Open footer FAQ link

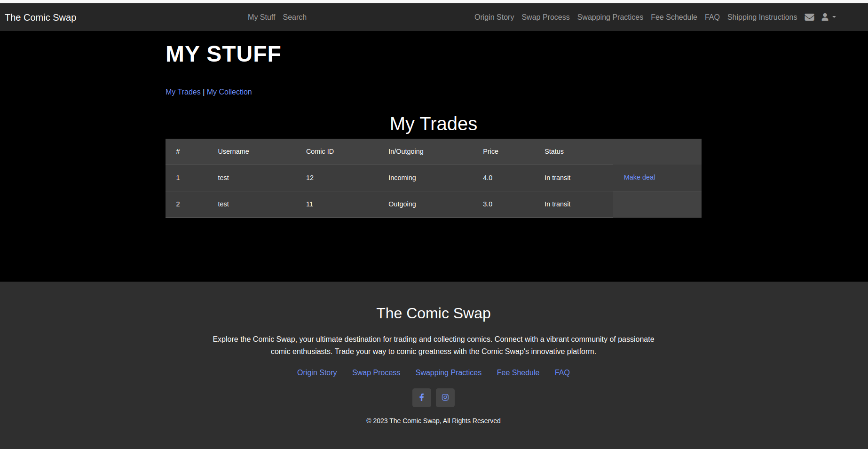pos(562,372)
